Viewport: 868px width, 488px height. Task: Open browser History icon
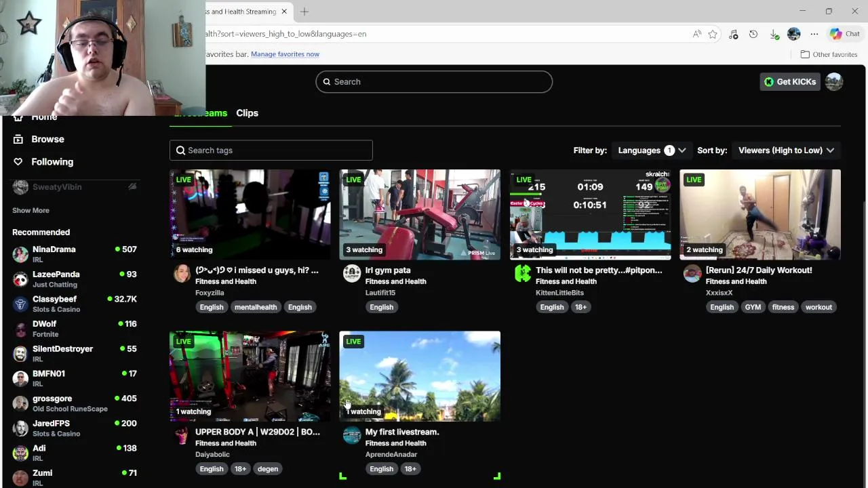[x=753, y=34]
